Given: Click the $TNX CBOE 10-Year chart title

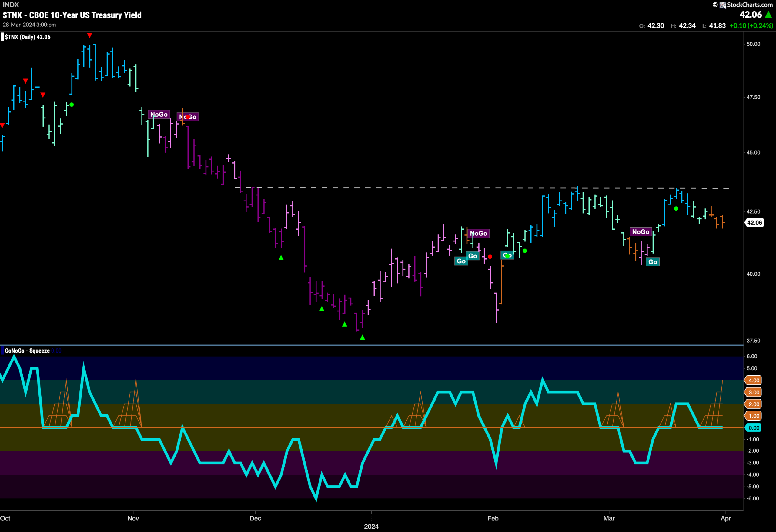Looking at the screenshot, I should click(x=72, y=15).
